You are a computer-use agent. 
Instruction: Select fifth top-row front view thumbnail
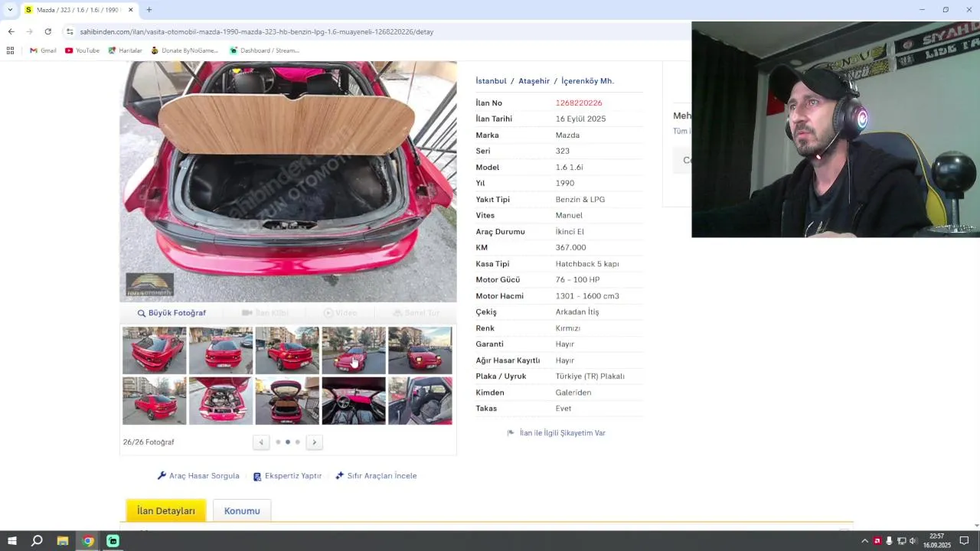420,350
